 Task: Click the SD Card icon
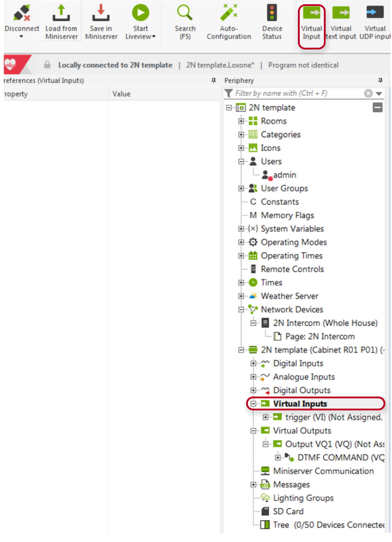(265, 511)
